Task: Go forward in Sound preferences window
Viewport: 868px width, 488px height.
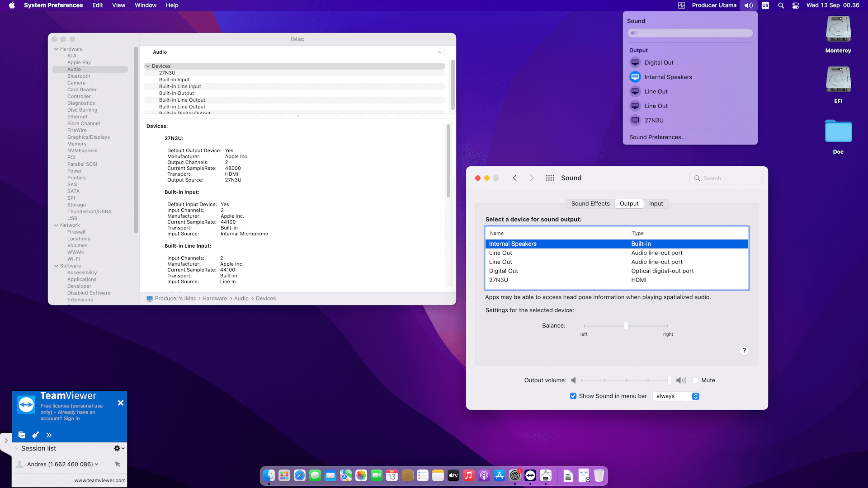Action: (532, 178)
